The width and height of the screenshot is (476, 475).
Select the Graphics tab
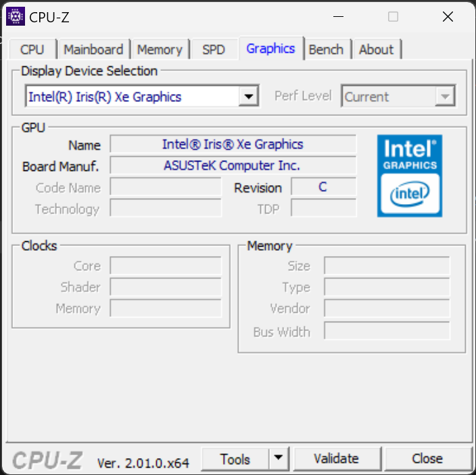pyautogui.click(x=270, y=49)
